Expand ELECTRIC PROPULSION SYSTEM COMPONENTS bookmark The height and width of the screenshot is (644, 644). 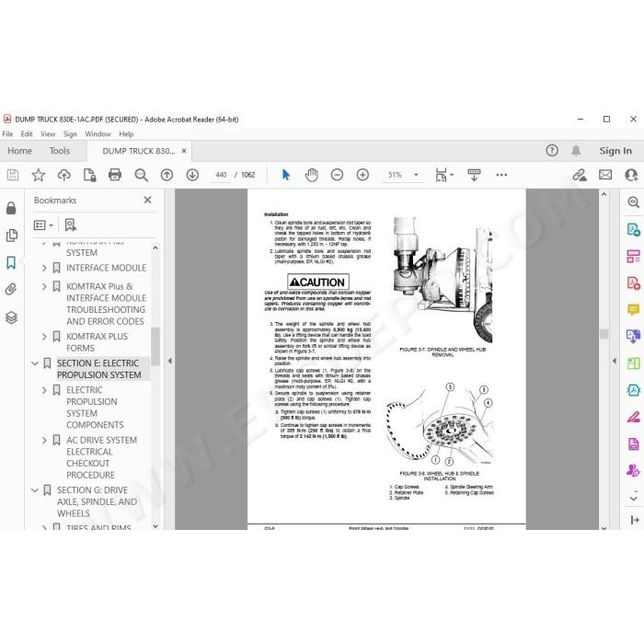44,390
